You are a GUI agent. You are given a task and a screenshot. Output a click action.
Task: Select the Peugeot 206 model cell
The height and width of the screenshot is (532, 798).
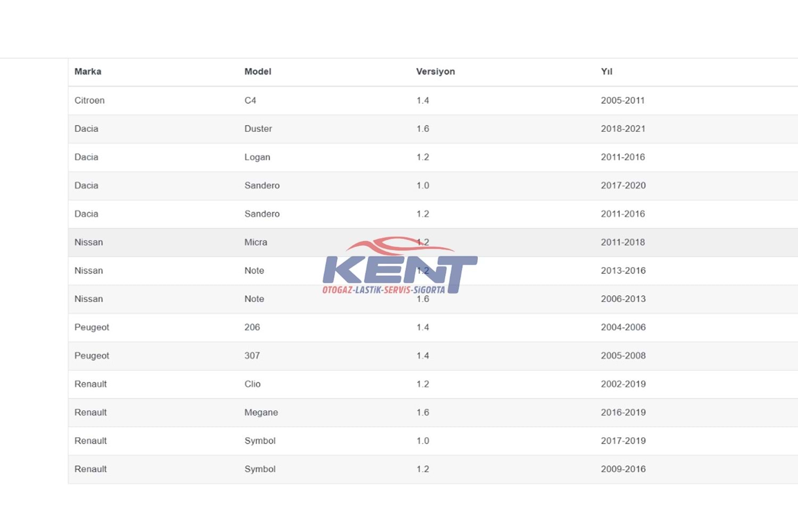pos(252,328)
